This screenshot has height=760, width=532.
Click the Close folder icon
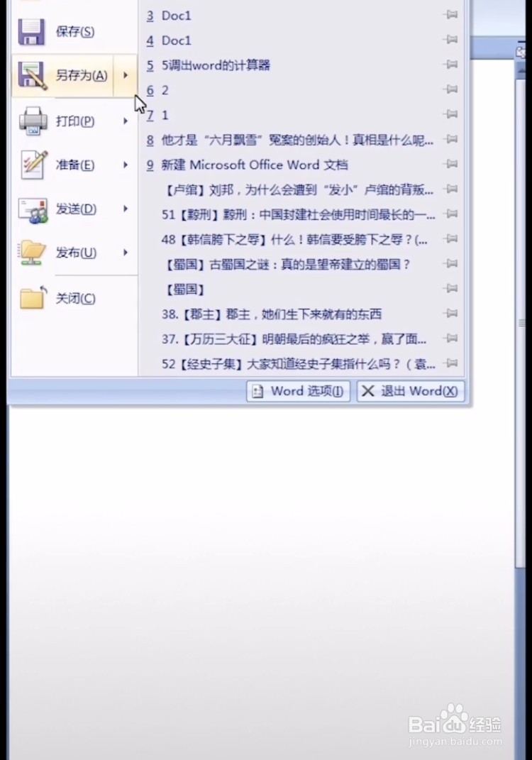coord(33,297)
